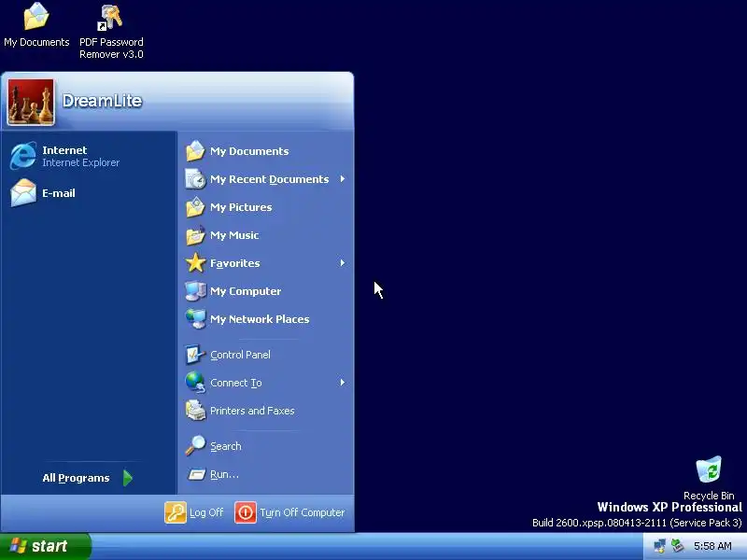747x560 pixels.
Task: Click the Start button
Action: tap(45, 546)
